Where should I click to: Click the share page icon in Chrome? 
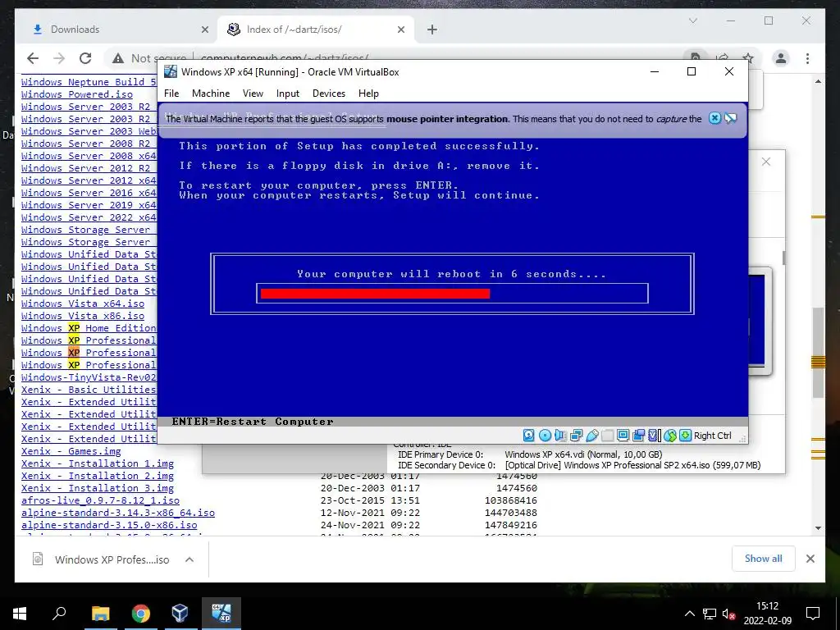point(722,58)
